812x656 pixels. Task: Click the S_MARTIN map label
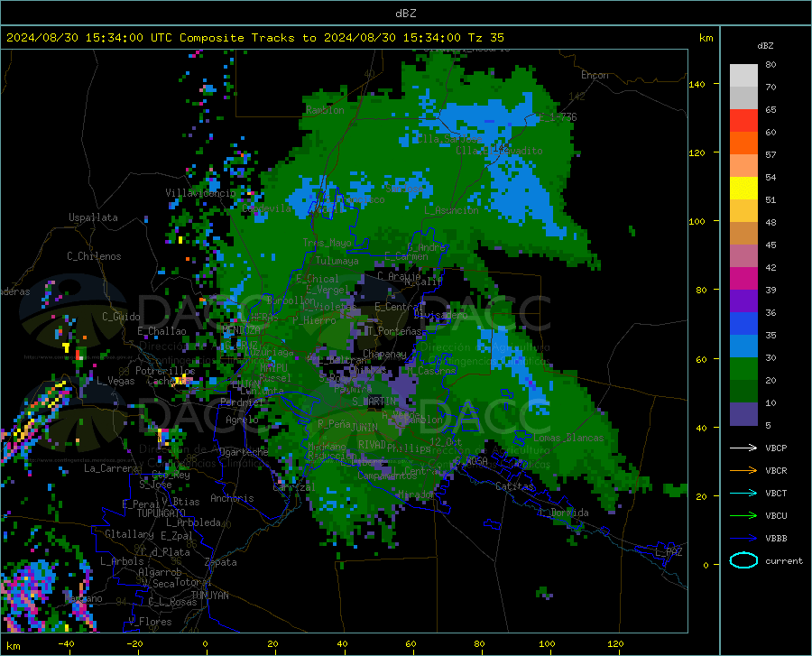pos(374,402)
